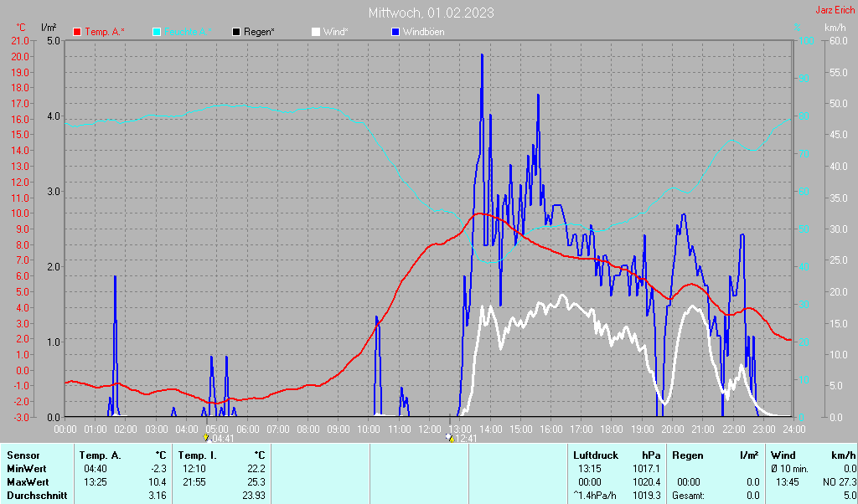This screenshot has height=504, width=858.
Task: Click the km/h axis unit above the chart
Action: pyautogui.click(x=835, y=28)
